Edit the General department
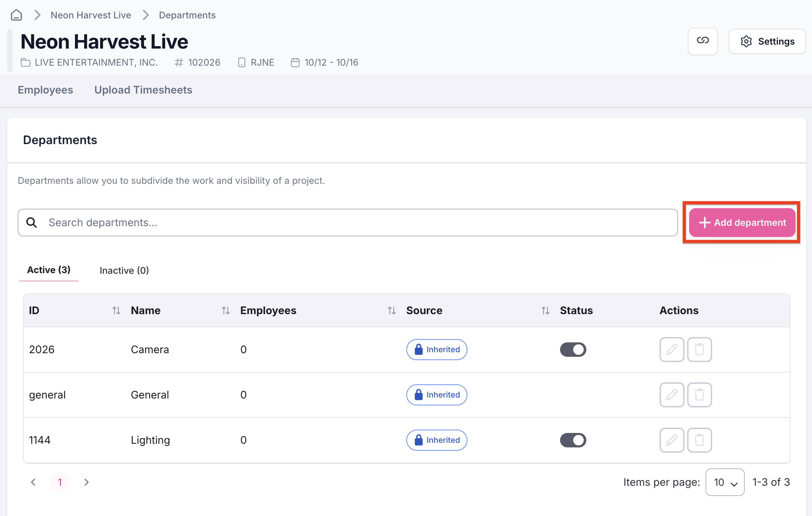This screenshot has width=812, height=516. 672,395
